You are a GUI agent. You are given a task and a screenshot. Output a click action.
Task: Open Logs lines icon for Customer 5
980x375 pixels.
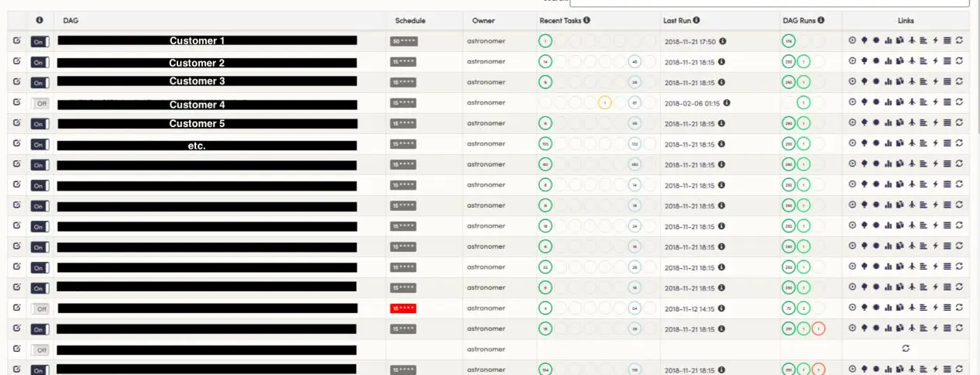coord(947,122)
